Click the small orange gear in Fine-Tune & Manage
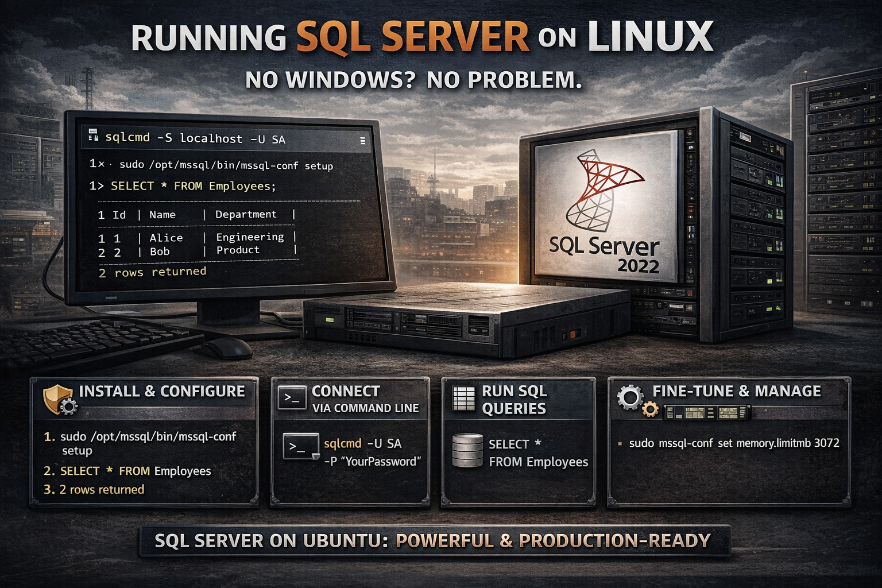The height and width of the screenshot is (588, 882). click(x=650, y=409)
